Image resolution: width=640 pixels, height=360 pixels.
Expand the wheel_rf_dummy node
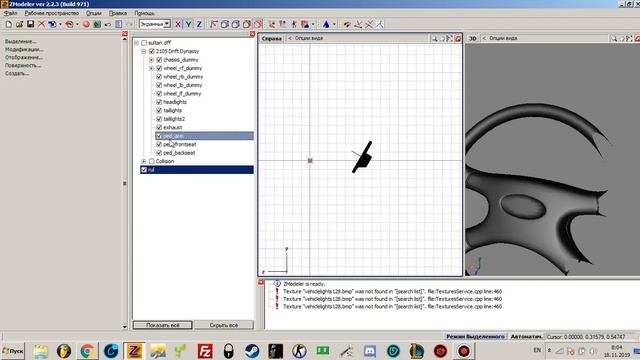click(x=151, y=69)
